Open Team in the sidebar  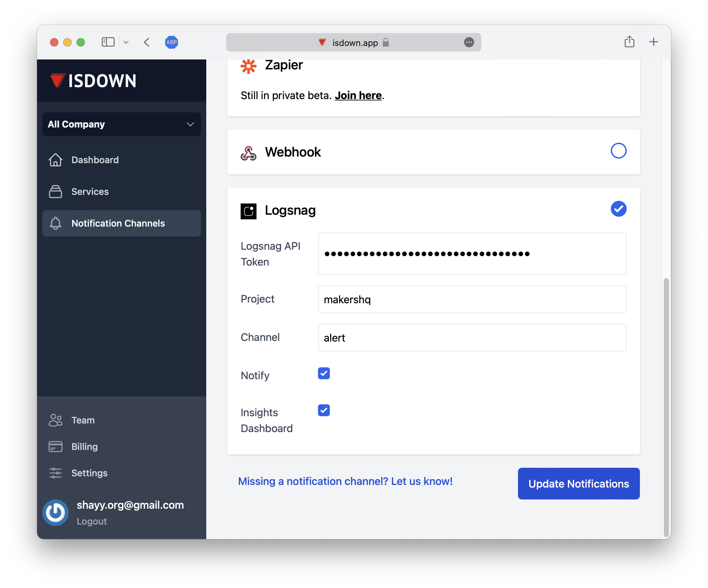tap(121, 420)
